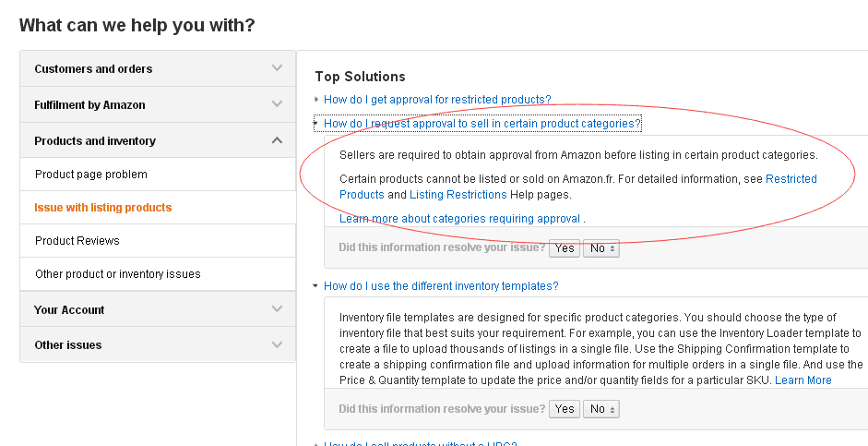Follow Learn more about categories requiring approval
868x446 pixels.
click(x=459, y=219)
